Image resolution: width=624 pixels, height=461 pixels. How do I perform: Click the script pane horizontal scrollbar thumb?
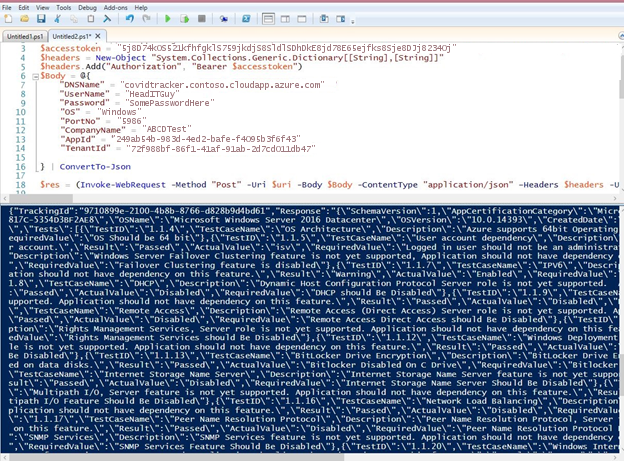coord(41,198)
